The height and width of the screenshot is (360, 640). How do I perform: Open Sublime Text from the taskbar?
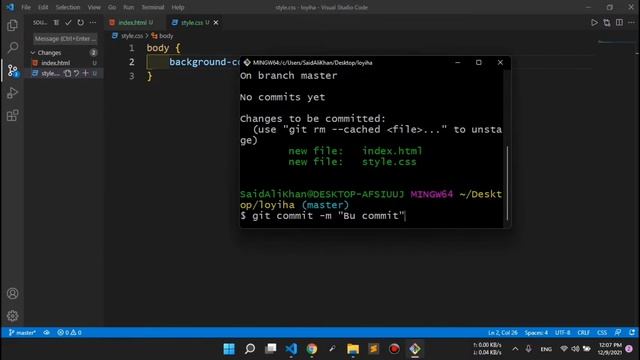(373, 349)
